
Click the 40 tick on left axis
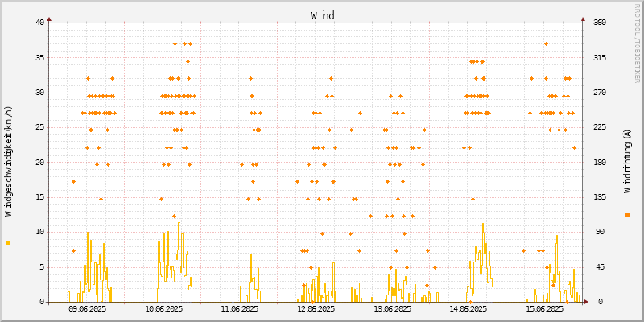pyautogui.click(x=39, y=23)
